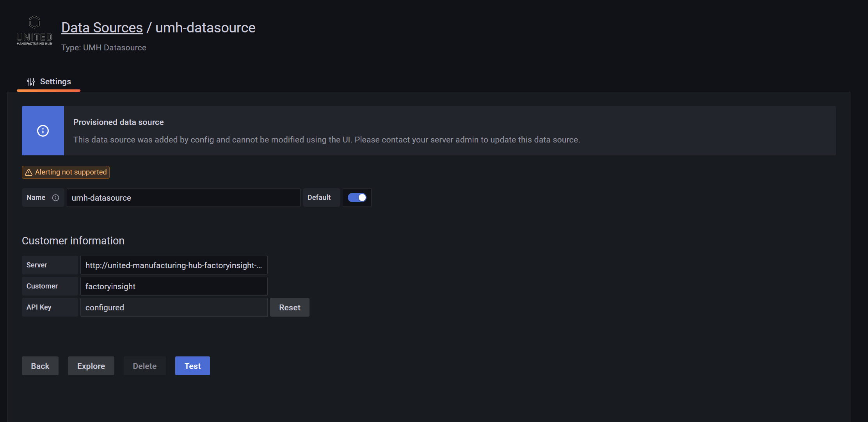Click the Alerting not supported badge
868x422 pixels.
coord(65,172)
